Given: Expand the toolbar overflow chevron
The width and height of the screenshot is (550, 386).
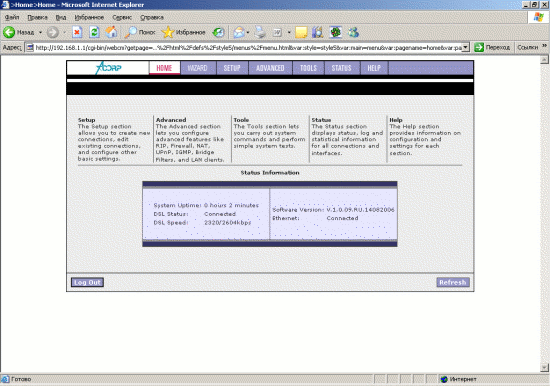Looking at the screenshot, I should (x=544, y=46).
